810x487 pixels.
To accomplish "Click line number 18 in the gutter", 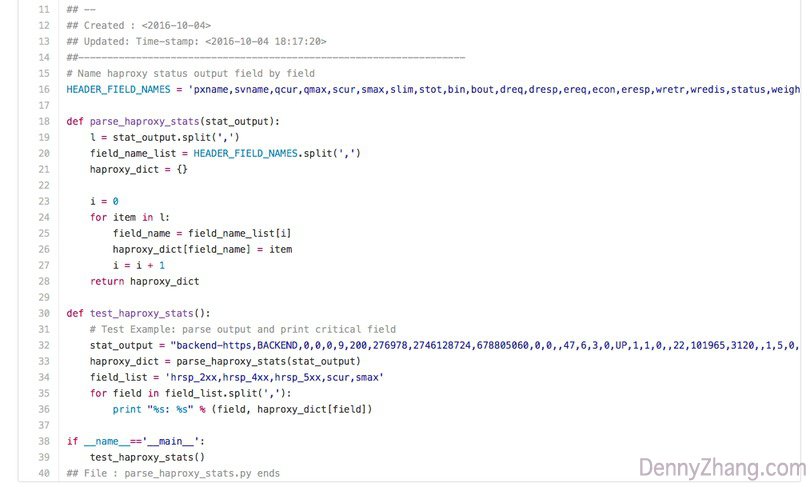I will [43, 121].
